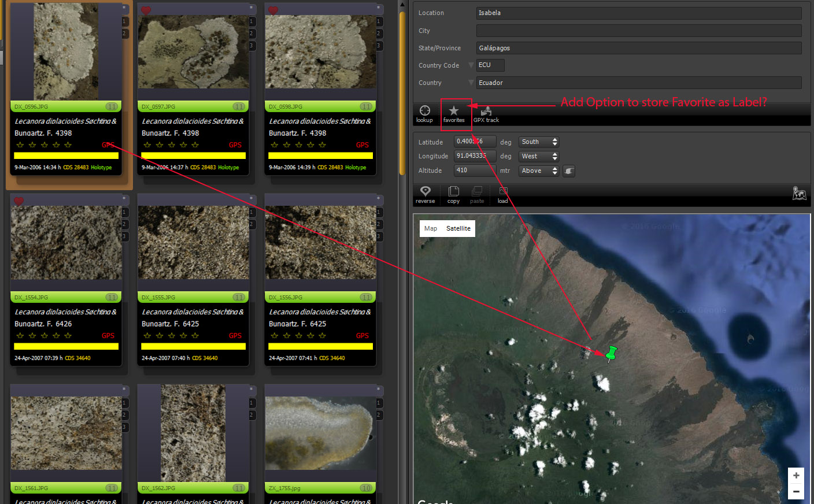Open the favorites star for locations

point(454,114)
